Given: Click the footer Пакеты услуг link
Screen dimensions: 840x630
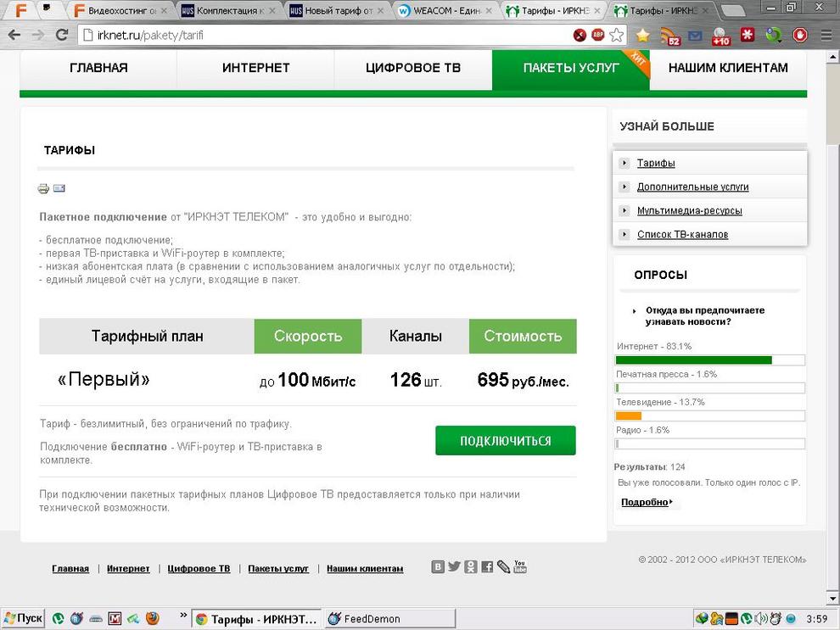Looking at the screenshot, I should point(278,568).
